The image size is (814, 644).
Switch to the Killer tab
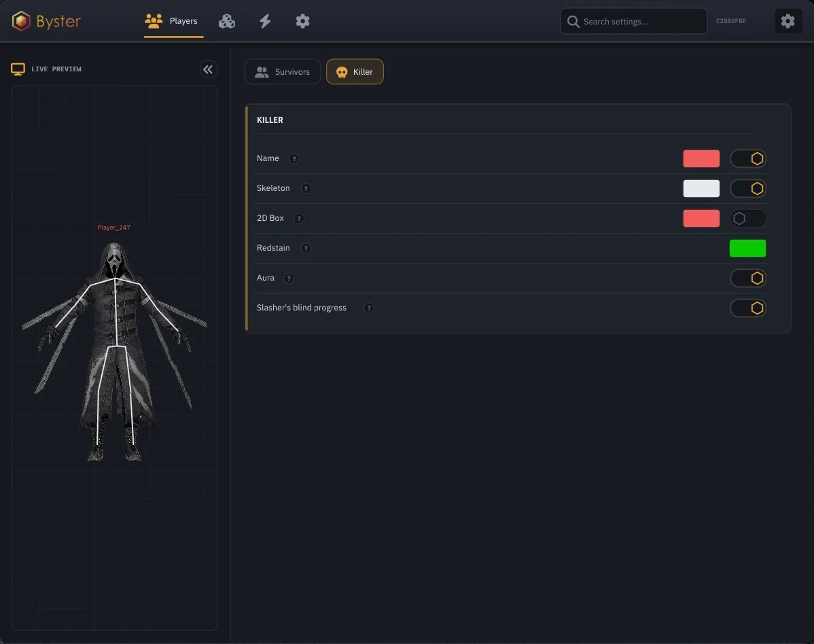coord(355,71)
